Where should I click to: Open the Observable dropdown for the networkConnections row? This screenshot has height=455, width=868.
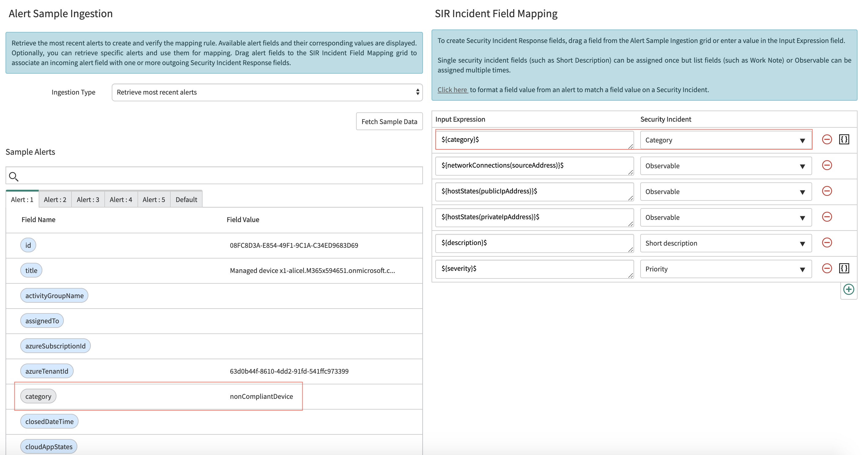726,166
